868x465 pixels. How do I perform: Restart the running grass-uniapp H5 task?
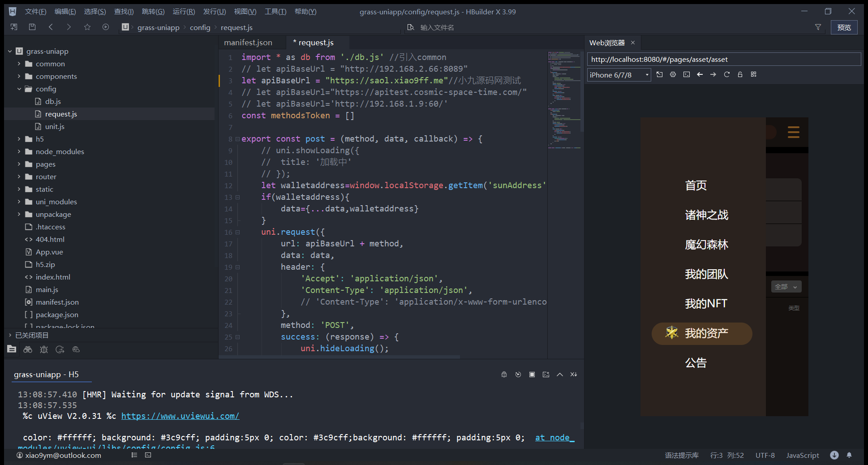(518, 375)
